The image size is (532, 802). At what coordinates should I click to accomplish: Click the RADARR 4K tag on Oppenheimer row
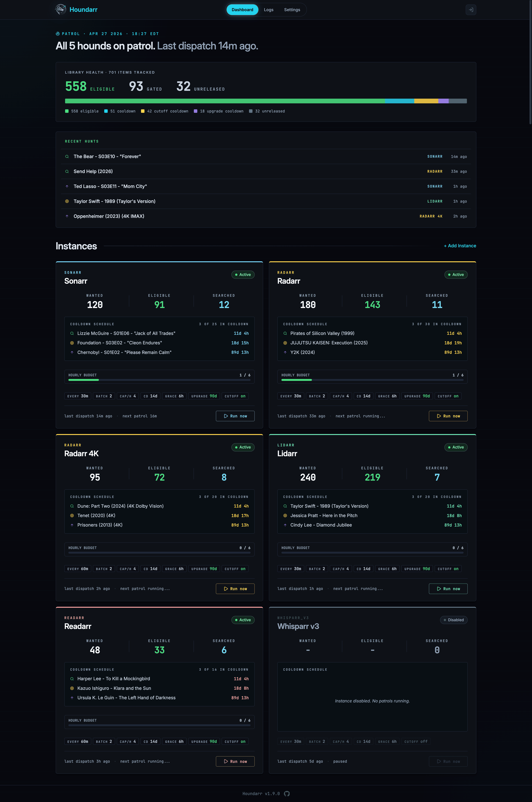click(x=431, y=216)
